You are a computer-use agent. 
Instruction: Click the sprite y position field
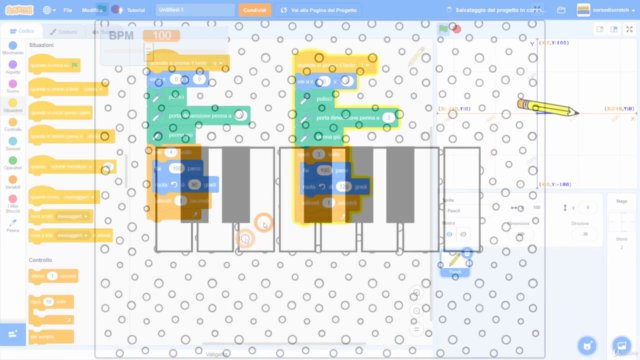tap(588, 208)
